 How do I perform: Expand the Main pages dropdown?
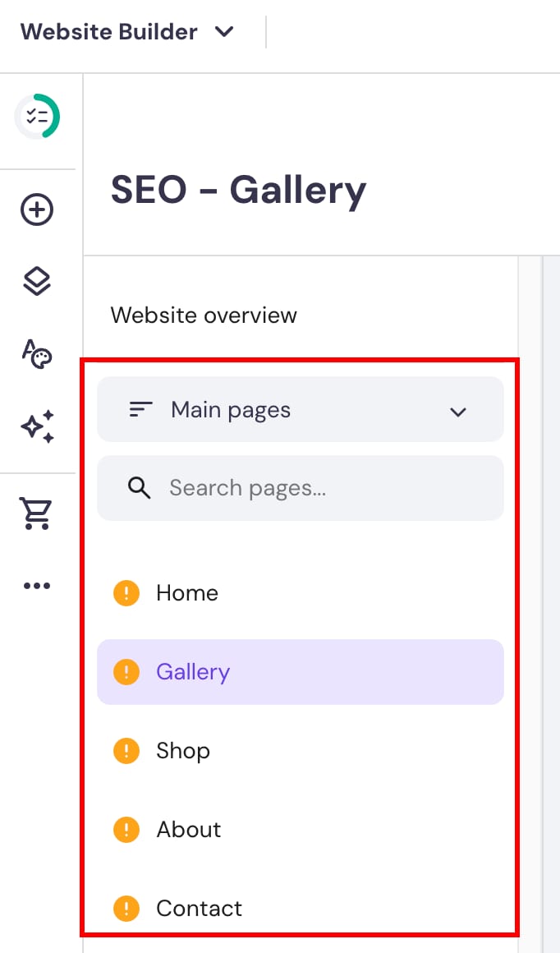coord(458,412)
